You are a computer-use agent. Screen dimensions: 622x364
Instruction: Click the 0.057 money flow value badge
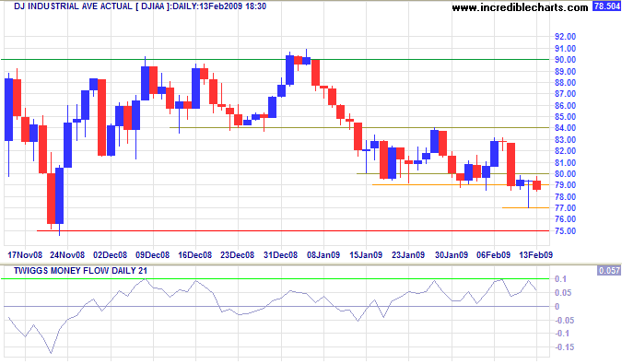coord(609,270)
